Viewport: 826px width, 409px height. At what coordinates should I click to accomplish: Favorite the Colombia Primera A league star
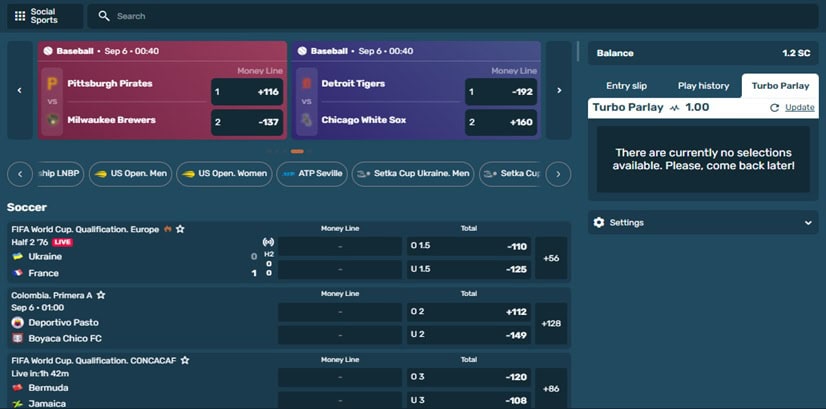[x=101, y=295]
